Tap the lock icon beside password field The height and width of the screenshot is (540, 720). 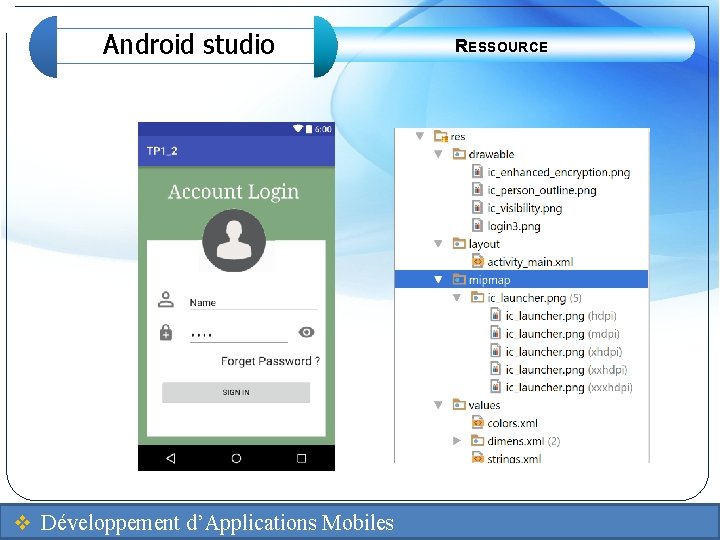coord(166,332)
